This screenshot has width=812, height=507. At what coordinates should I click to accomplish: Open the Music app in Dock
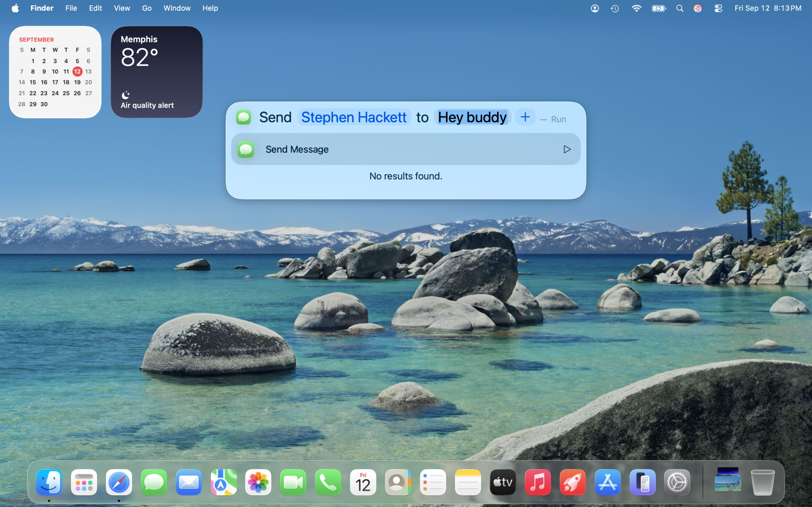click(538, 482)
